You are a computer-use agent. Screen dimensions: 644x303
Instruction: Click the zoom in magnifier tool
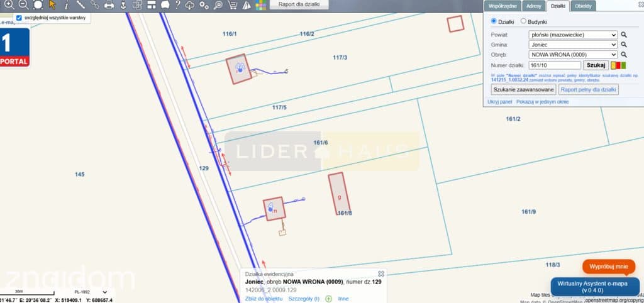point(9,4)
